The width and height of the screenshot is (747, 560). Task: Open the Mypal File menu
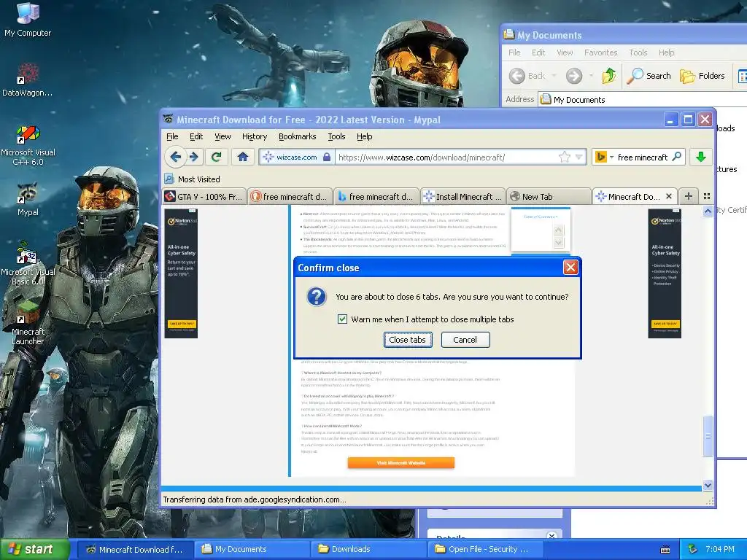(172, 136)
